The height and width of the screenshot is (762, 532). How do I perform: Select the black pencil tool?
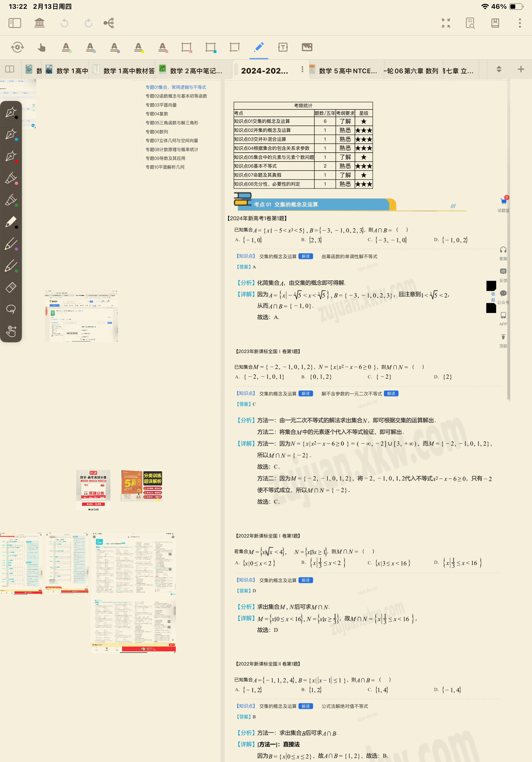point(11,222)
